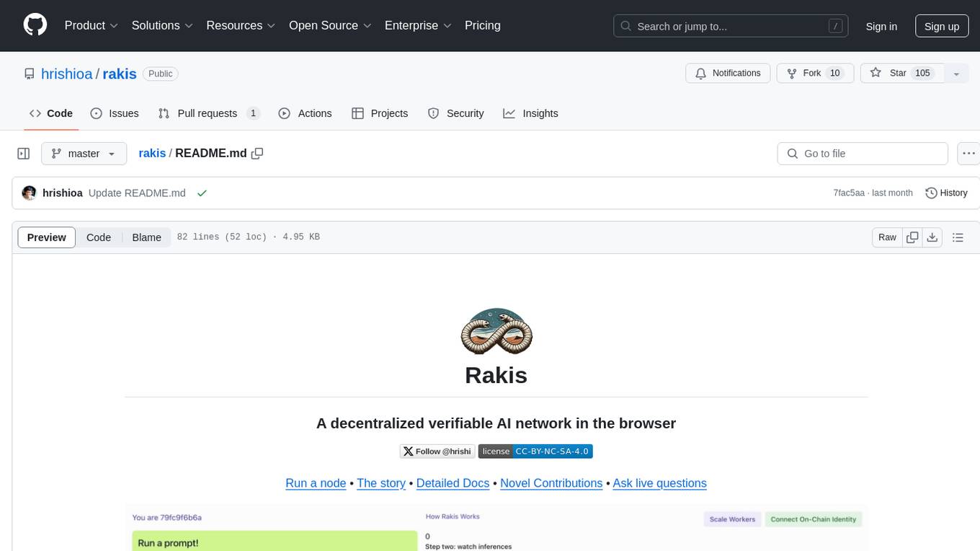Screen dimensions: 980x551
Task: Open the rakis repository link in header
Action: click(x=120, y=74)
